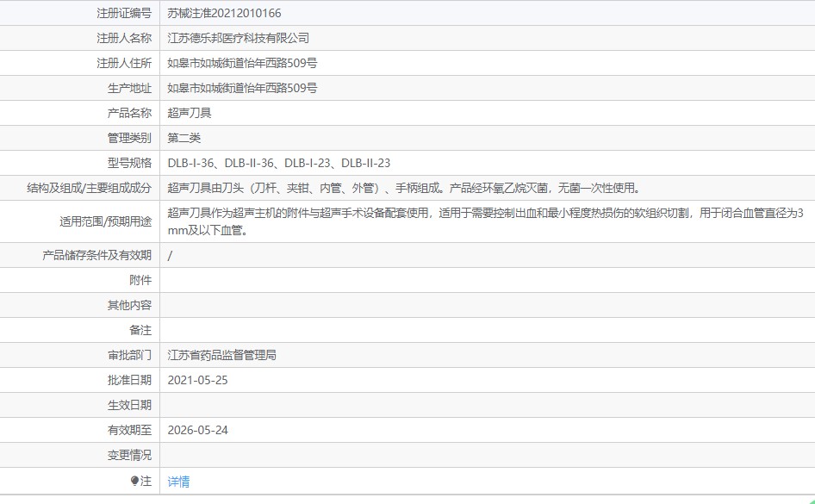Click the 生产地址 label

(129, 88)
